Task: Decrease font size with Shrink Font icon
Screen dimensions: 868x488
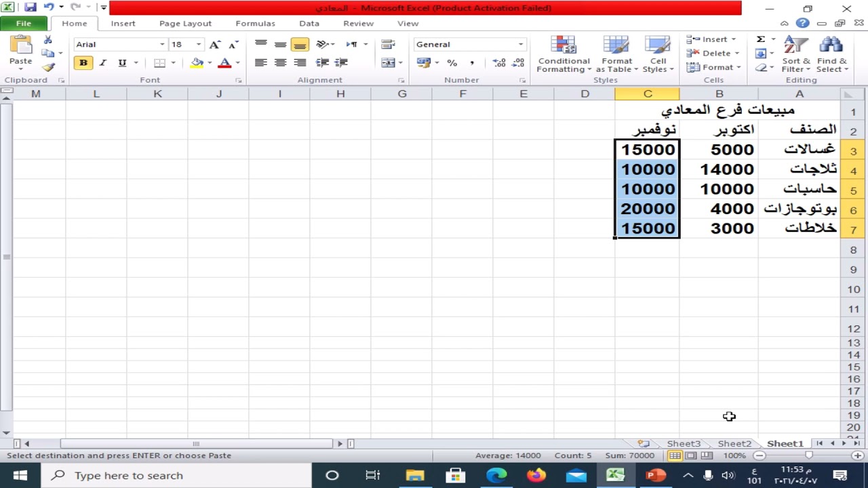Action: click(233, 44)
